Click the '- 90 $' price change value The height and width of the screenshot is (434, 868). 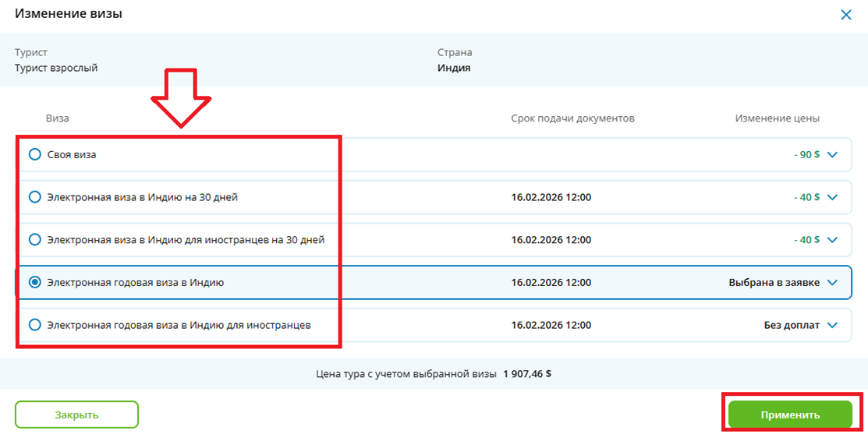pos(806,155)
